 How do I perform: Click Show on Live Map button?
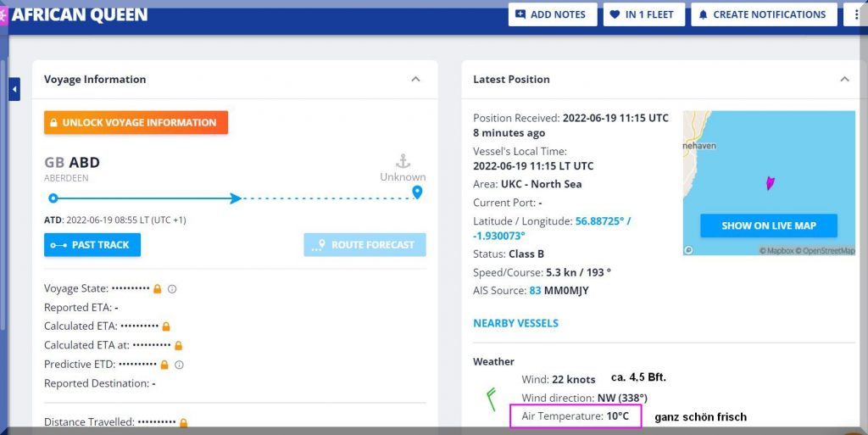click(768, 226)
